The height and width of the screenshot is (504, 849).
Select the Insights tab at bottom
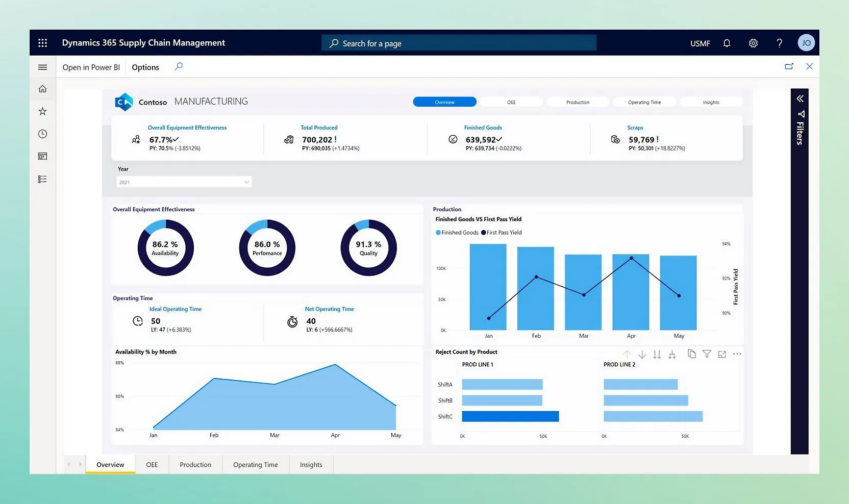[x=311, y=465]
